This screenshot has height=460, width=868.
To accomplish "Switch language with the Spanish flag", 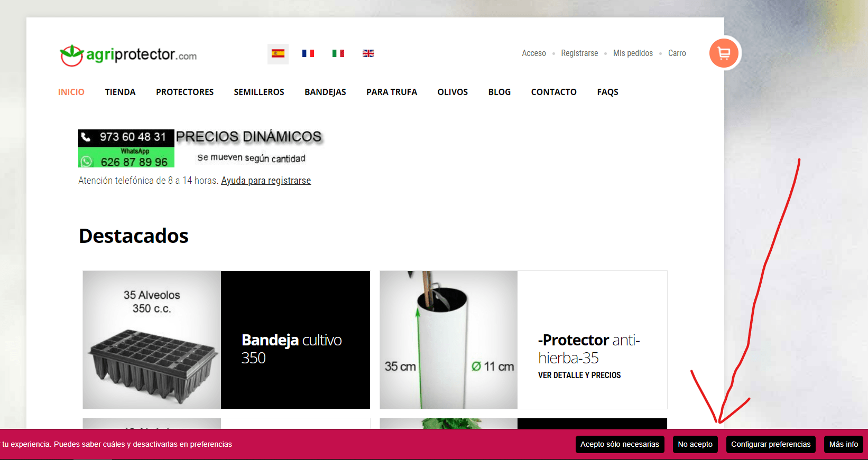I will [278, 53].
